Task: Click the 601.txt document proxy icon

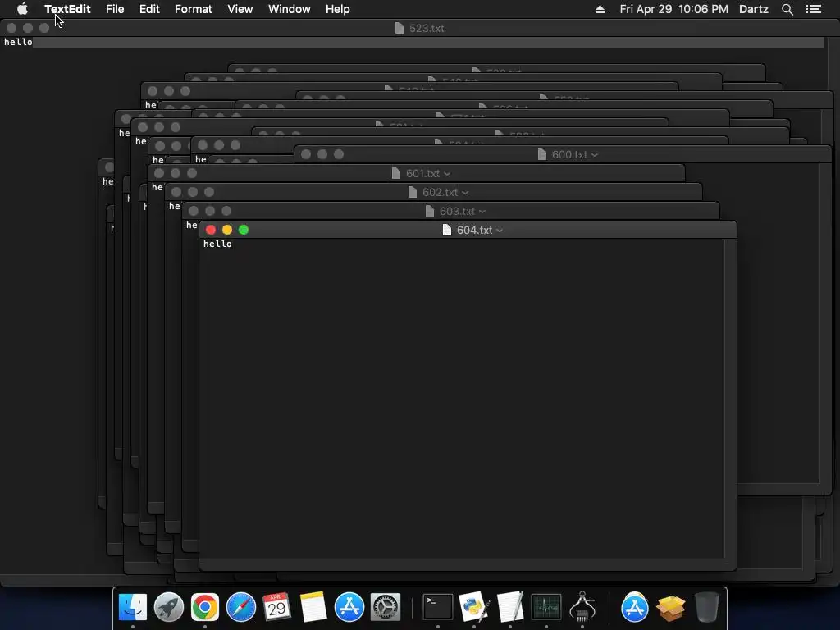Action: coord(396,173)
